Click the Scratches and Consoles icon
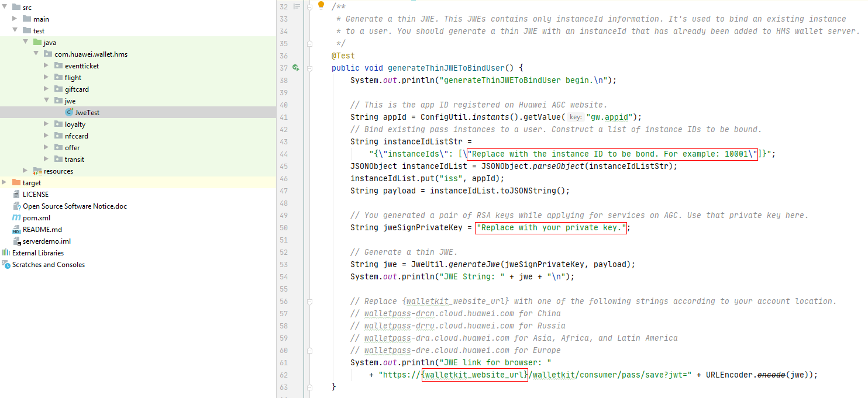 click(x=6, y=265)
